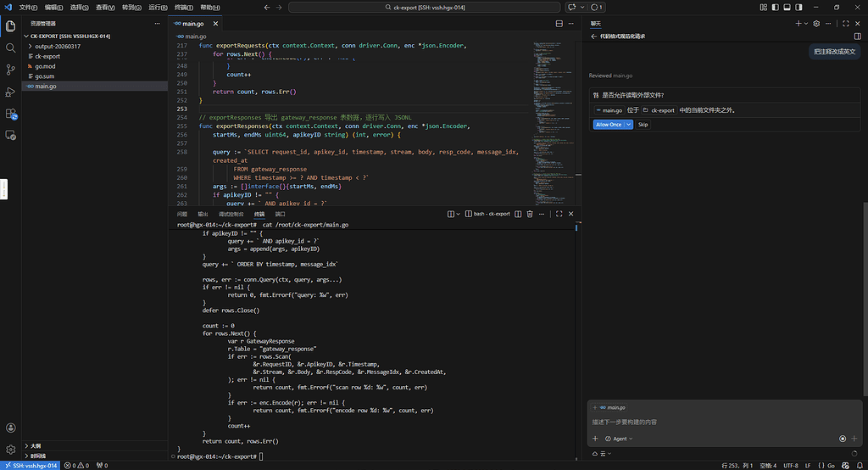Screen dimensions: 868x470
Task: Switch to the 输出 output tab
Action: (203, 214)
